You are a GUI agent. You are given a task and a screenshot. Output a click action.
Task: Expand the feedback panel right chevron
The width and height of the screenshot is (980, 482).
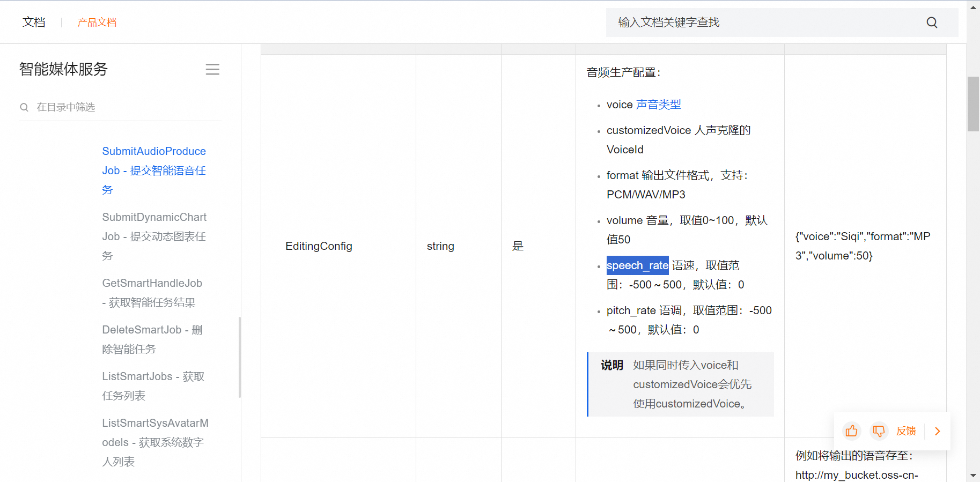pos(938,431)
